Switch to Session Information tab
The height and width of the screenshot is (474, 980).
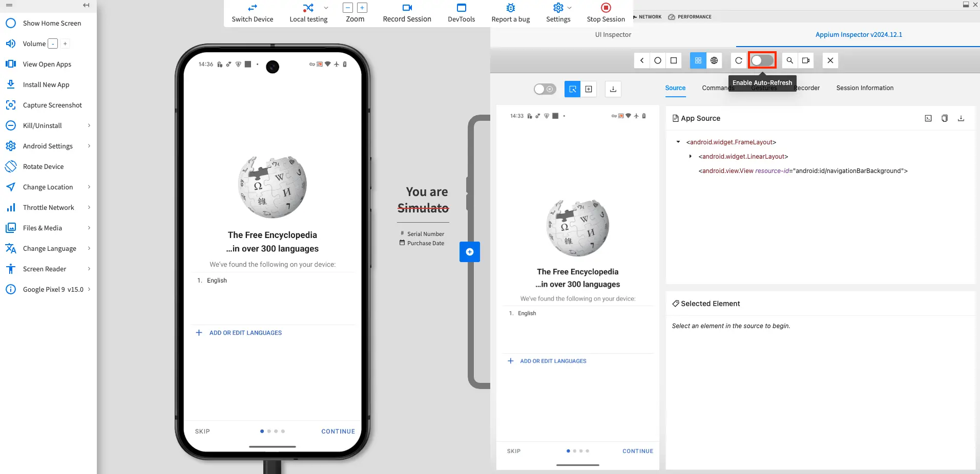[865, 88]
